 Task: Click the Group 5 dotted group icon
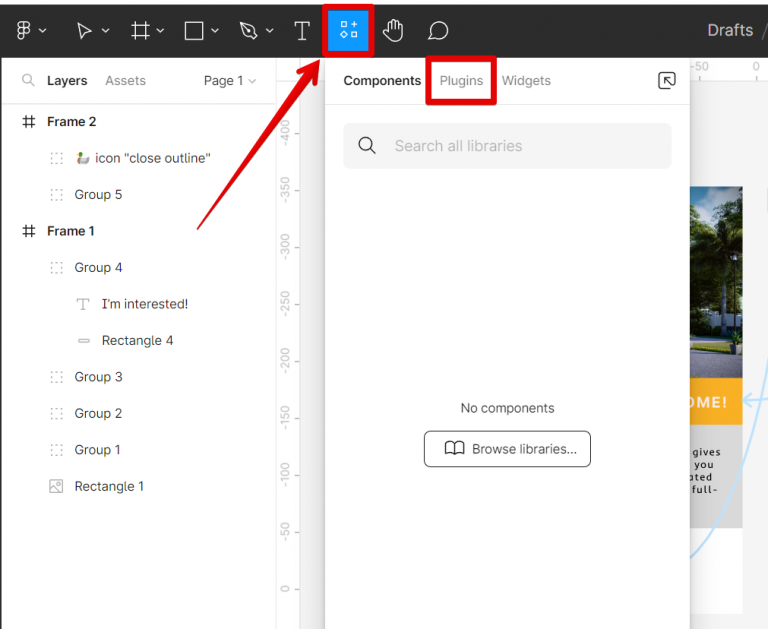[x=57, y=194]
